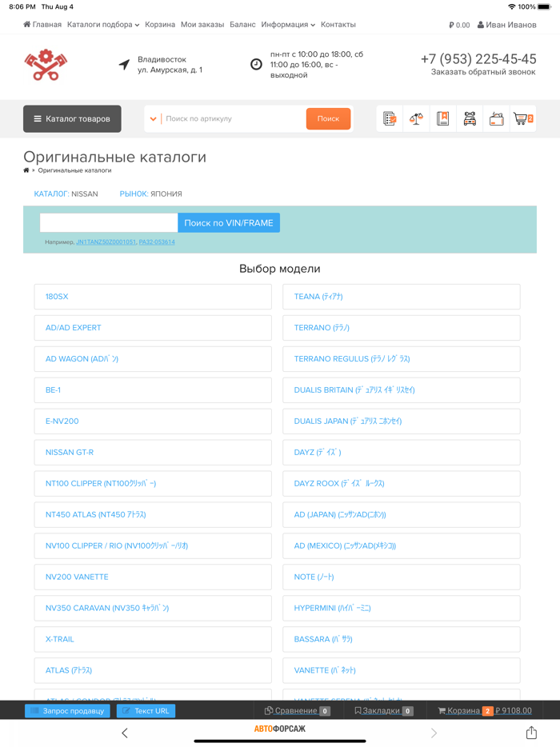
Task: Select the 180SX model
Action: point(153,297)
